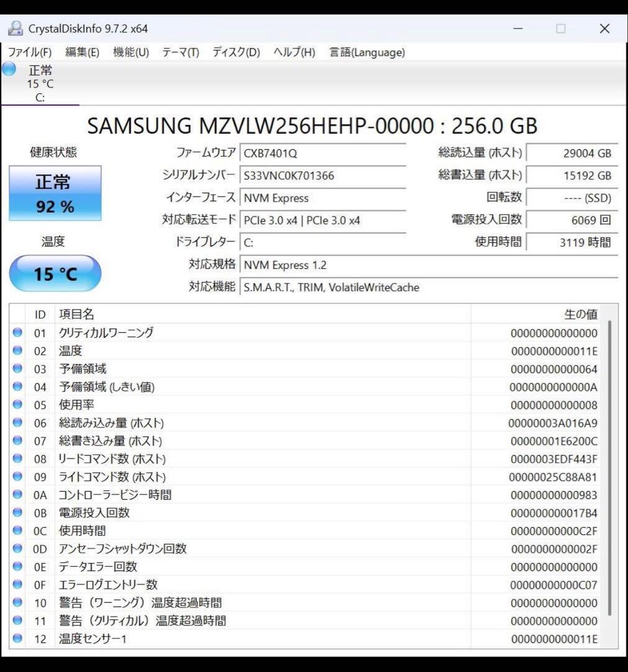Click the blue status indicator for the 温度 row
The width and height of the screenshot is (628, 672).
pyautogui.click(x=18, y=351)
